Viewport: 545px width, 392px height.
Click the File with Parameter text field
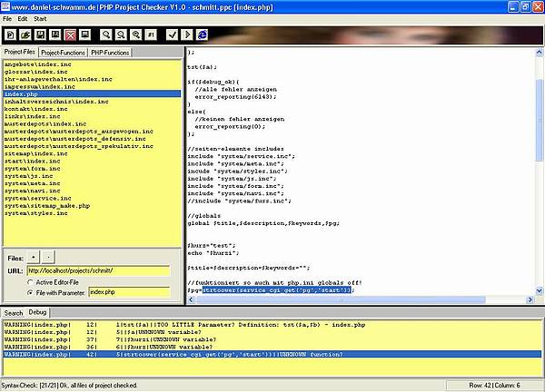130,292
